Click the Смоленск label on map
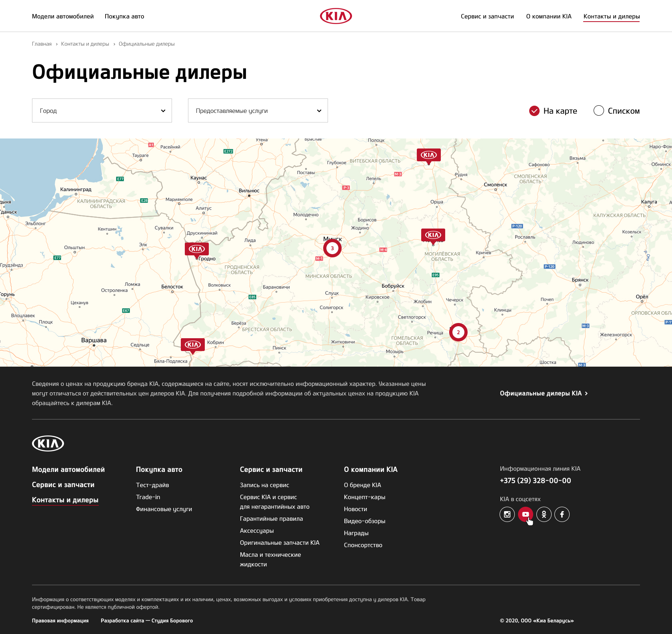 [496, 185]
